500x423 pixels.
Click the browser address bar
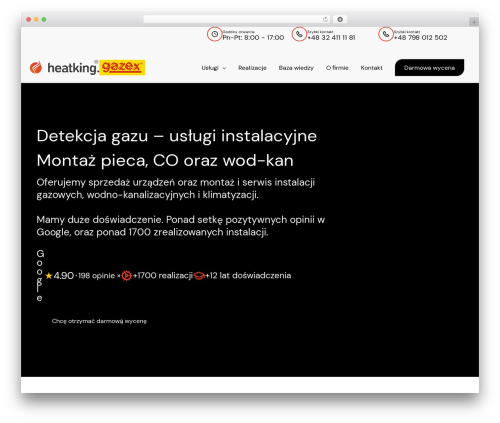pos(237,20)
